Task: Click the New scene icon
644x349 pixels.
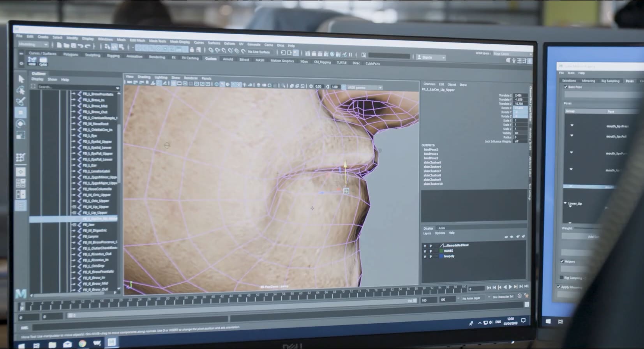Action: [x=59, y=45]
